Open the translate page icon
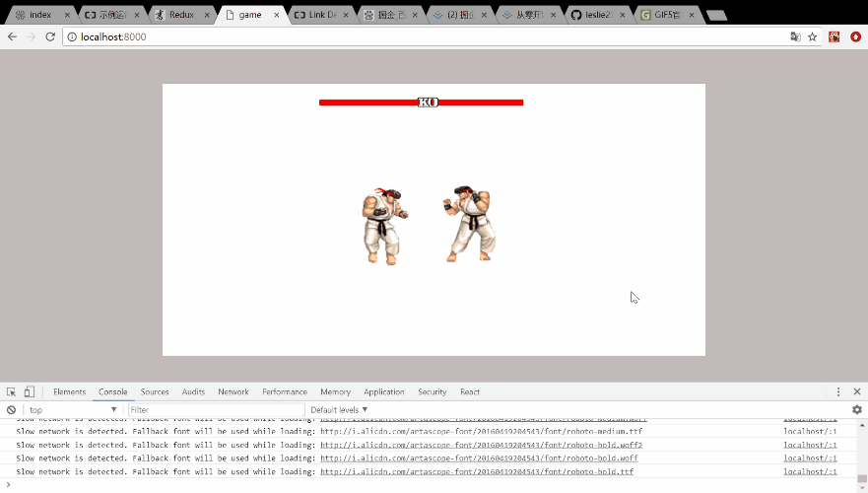Image resolution: width=868 pixels, height=493 pixels. [x=795, y=36]
